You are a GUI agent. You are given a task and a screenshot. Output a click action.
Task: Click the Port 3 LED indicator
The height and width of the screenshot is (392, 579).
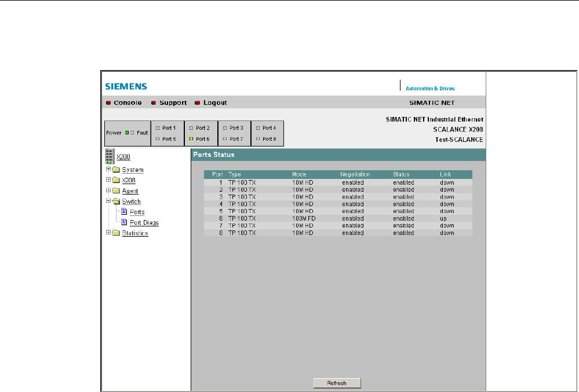[x=225, y=128]
